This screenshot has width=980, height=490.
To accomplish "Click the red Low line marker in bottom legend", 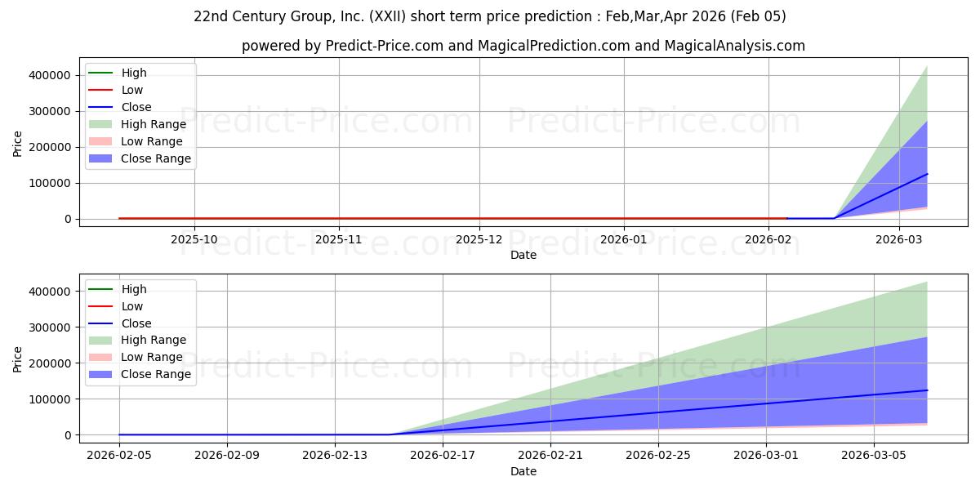I will click(102, 306).
